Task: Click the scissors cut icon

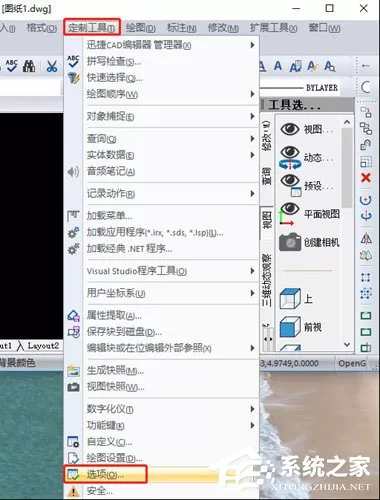Action: (x=52, y=66)
